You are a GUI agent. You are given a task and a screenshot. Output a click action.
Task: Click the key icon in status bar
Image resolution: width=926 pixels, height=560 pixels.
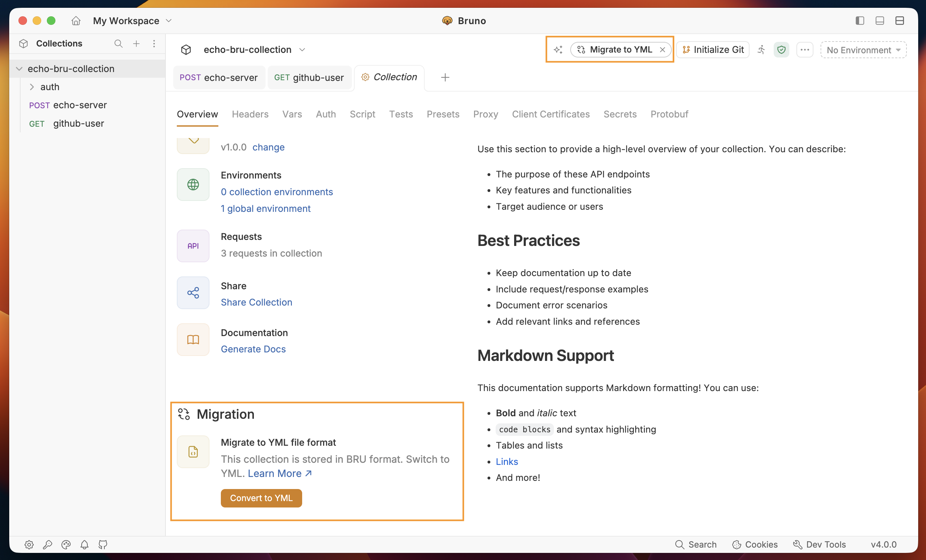[47, 545]
